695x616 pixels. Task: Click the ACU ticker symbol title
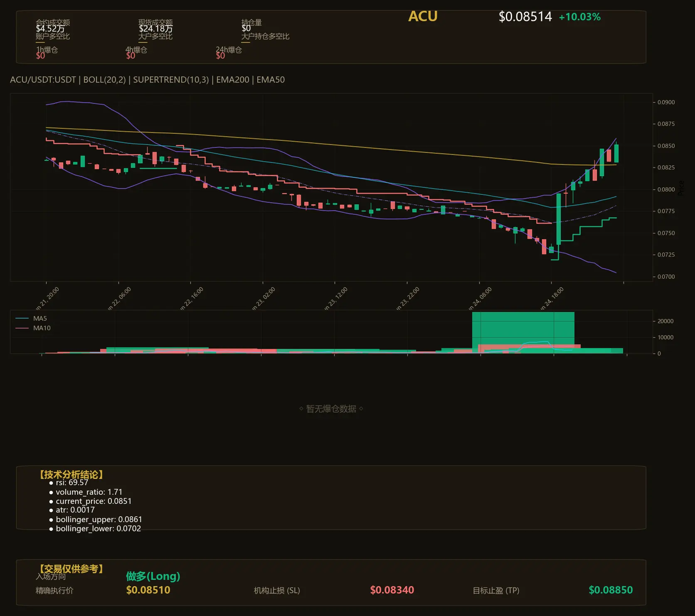coord(423,17)
